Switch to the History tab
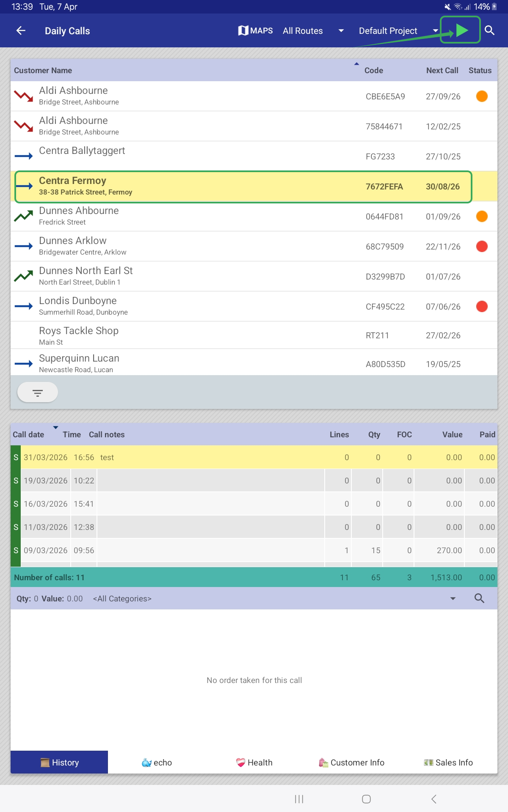The image size is (508, 812). (59, 762)
